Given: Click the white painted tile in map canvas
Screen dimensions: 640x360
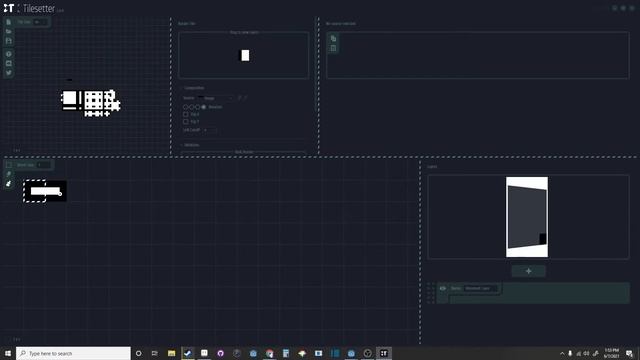Looking at the screenshot, I should click(45, 191).
